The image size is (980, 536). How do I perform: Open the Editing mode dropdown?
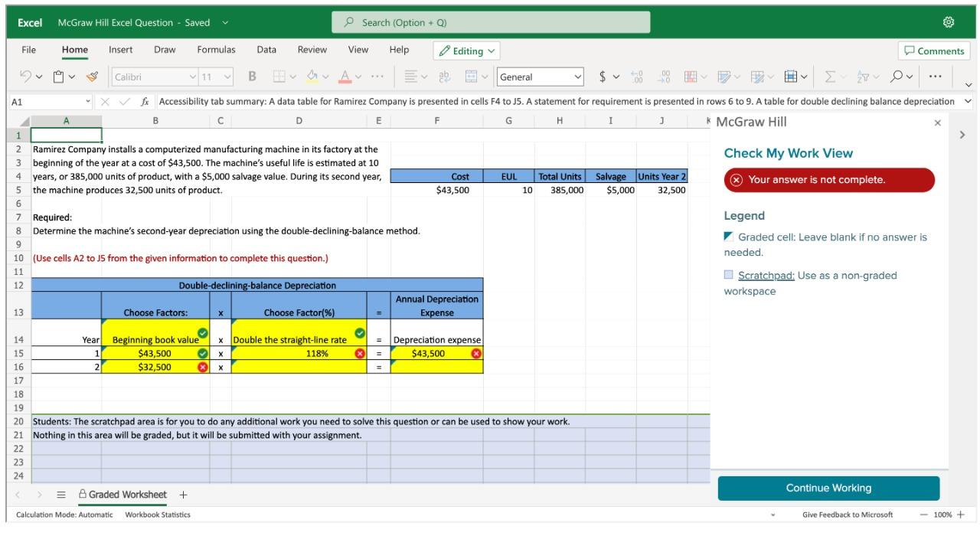click(x=468, y=51)
